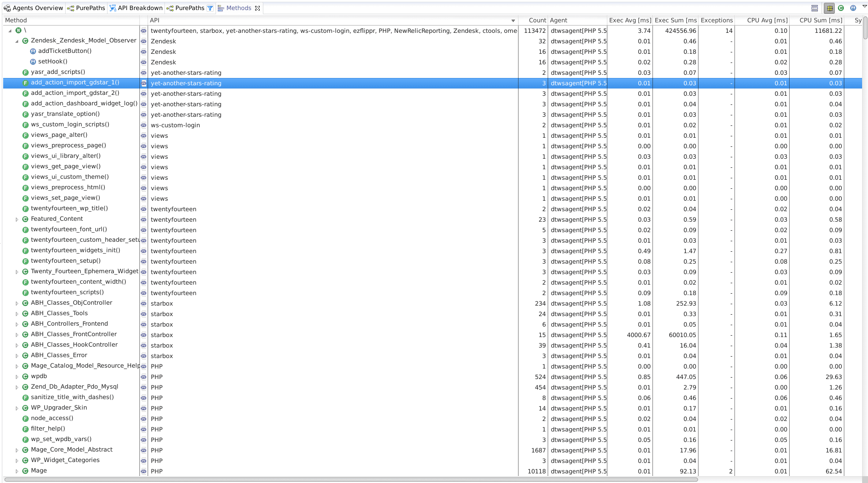
Task: Click API icon in ABH_Classes_HookController row
Action: pos(144,345)
